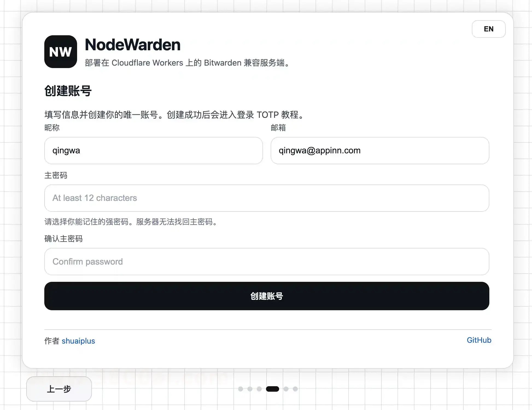Click the active dark progress indicator
Image resolution: width=532 pixels, height=410 pixels.
273,389
